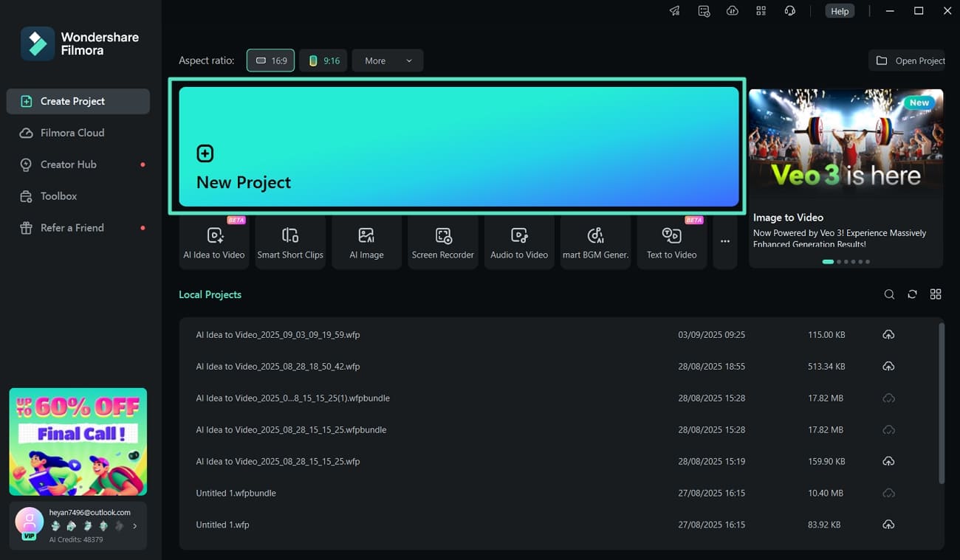
Task: Open the task list icon in title bar
Action: point(704,11)
